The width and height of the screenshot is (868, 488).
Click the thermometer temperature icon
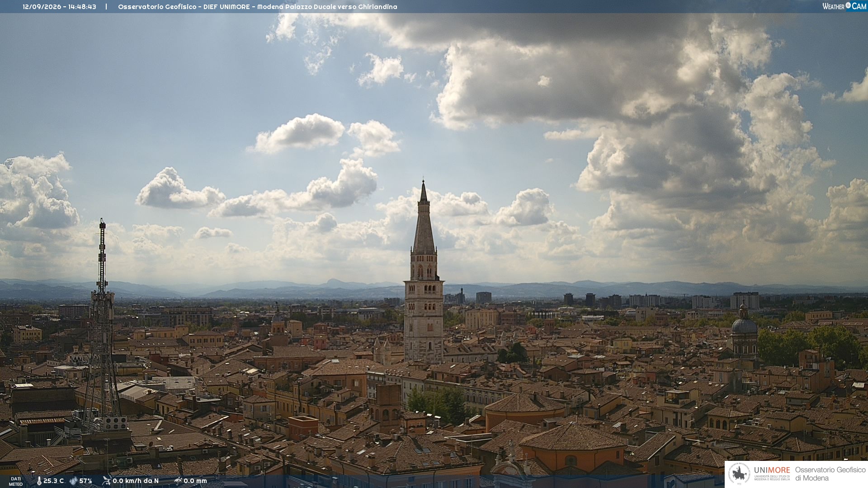[39, 481]
